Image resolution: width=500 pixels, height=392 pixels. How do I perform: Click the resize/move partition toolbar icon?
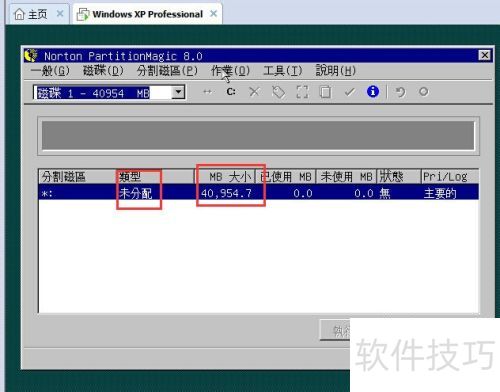click(x=207, y=92)
